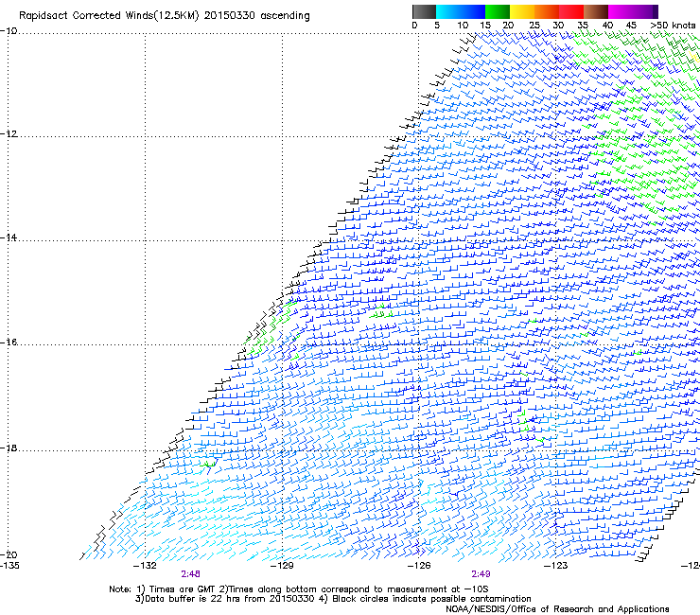The image size is (700, 615).
Task: Click the '45' legend scale number
Action: click(631, 25)
